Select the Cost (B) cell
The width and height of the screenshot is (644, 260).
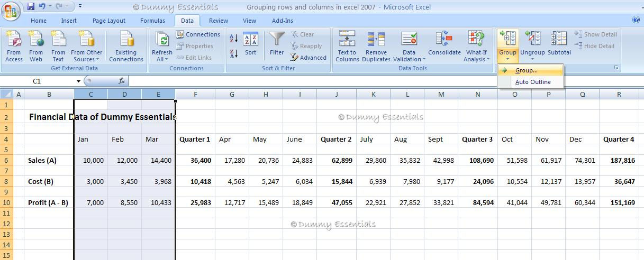tap(49, 181)
